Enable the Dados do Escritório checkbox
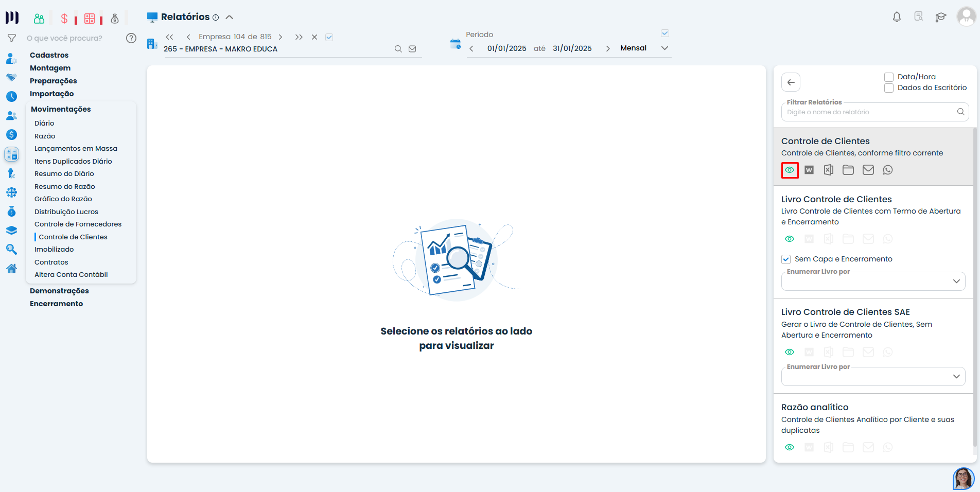The image size is (980, 492). coord(889,88)
